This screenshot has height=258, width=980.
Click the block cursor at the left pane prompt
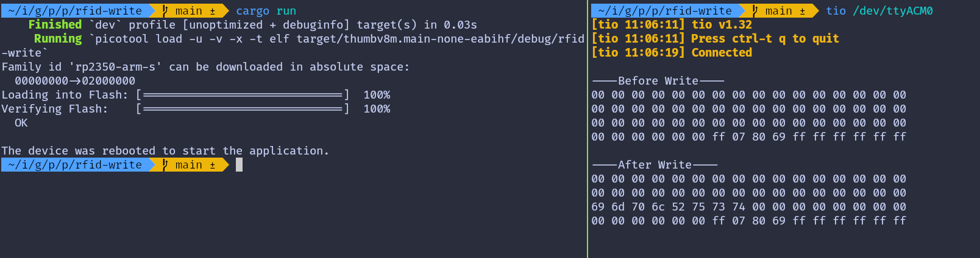click(239, 165)
